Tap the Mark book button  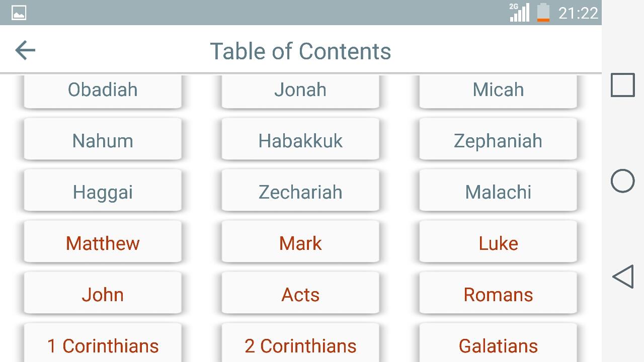pos(300,243)
